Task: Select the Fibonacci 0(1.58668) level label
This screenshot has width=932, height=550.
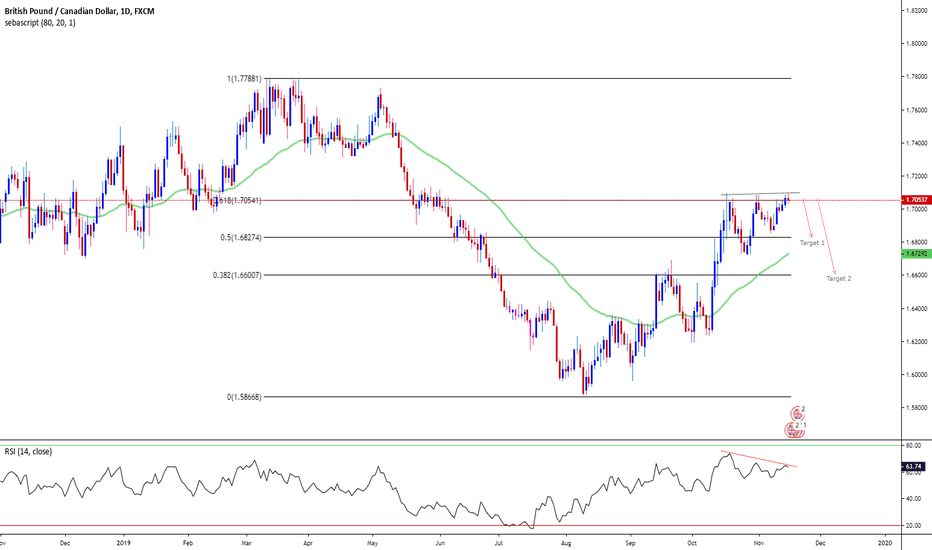Action: [x=245, y=397]
